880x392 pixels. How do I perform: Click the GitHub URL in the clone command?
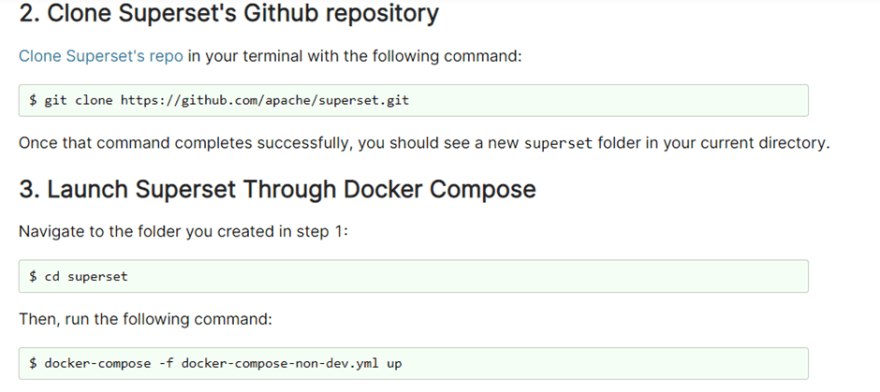pyautogui.click(x=265, y=101)
